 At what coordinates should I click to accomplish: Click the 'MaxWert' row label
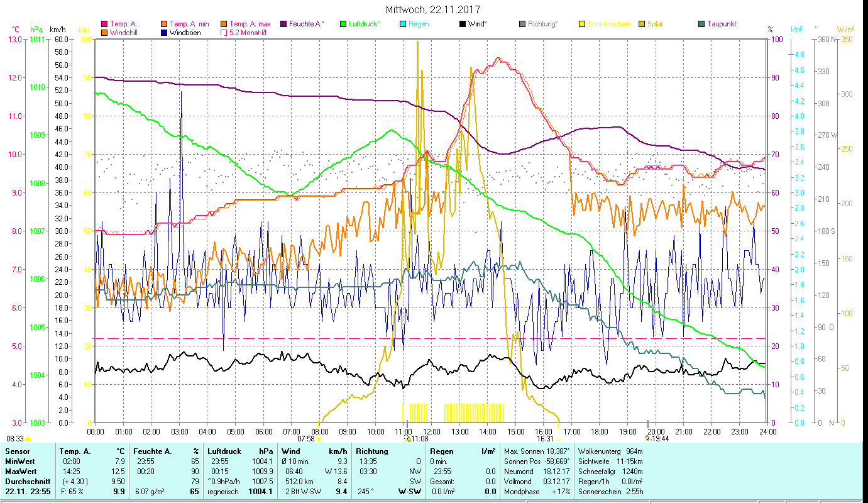click(x=20, y=472)
